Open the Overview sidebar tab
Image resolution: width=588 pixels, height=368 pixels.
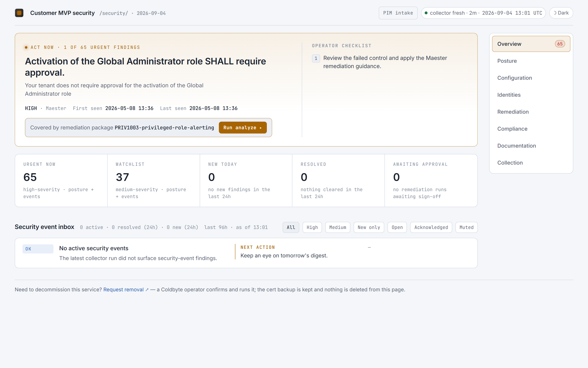coord(531,44)
